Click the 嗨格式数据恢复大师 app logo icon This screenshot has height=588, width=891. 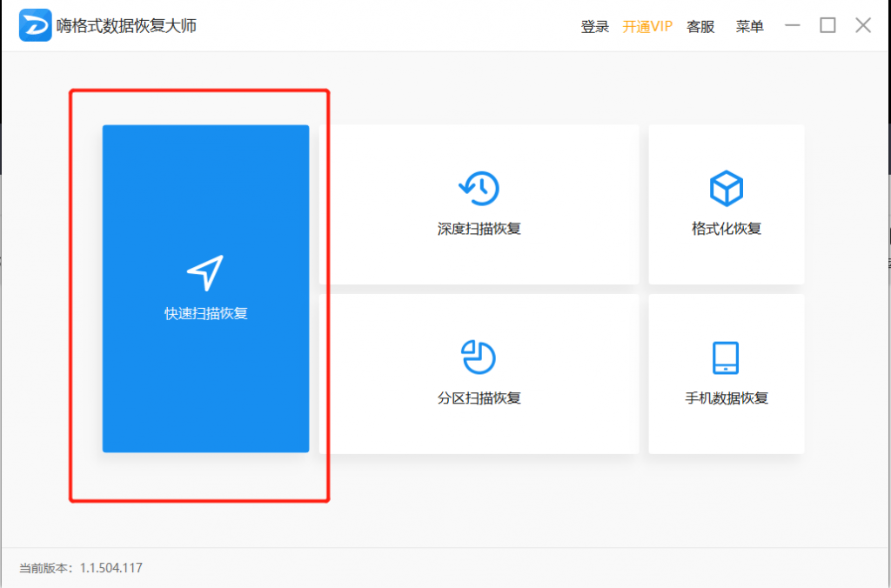[x=35, y=25]
